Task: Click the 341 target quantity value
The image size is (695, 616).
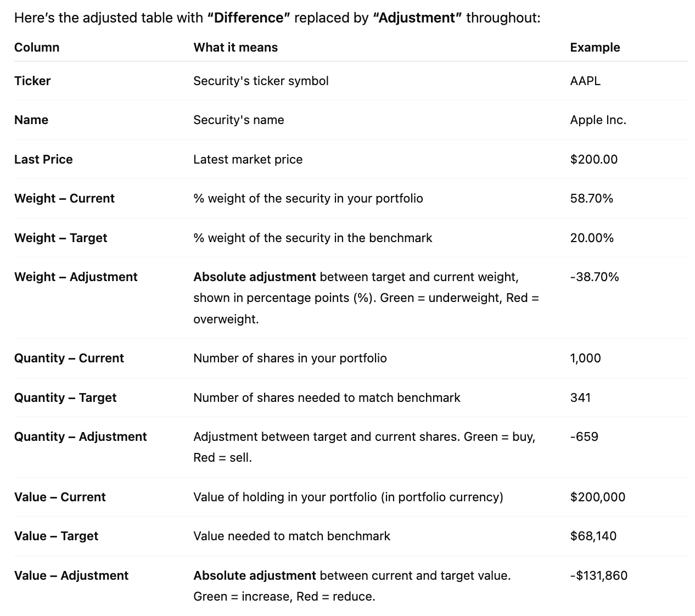Action: pos(580,397)
